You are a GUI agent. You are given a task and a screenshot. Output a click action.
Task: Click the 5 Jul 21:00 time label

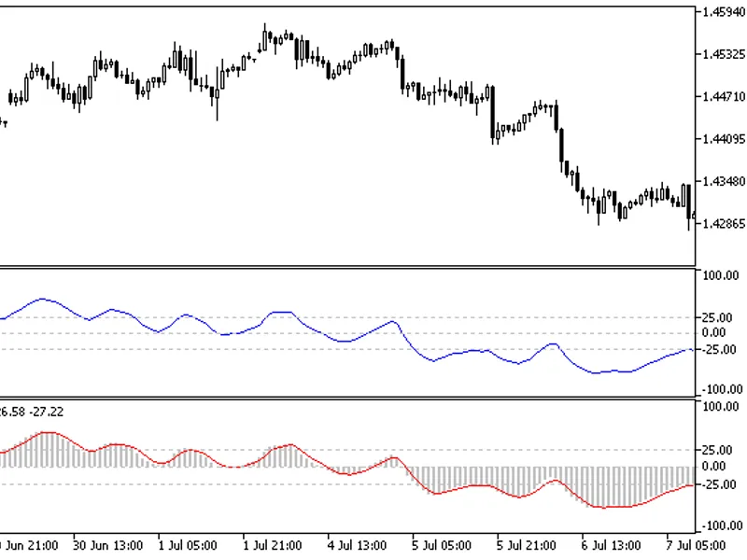point(527,545)
